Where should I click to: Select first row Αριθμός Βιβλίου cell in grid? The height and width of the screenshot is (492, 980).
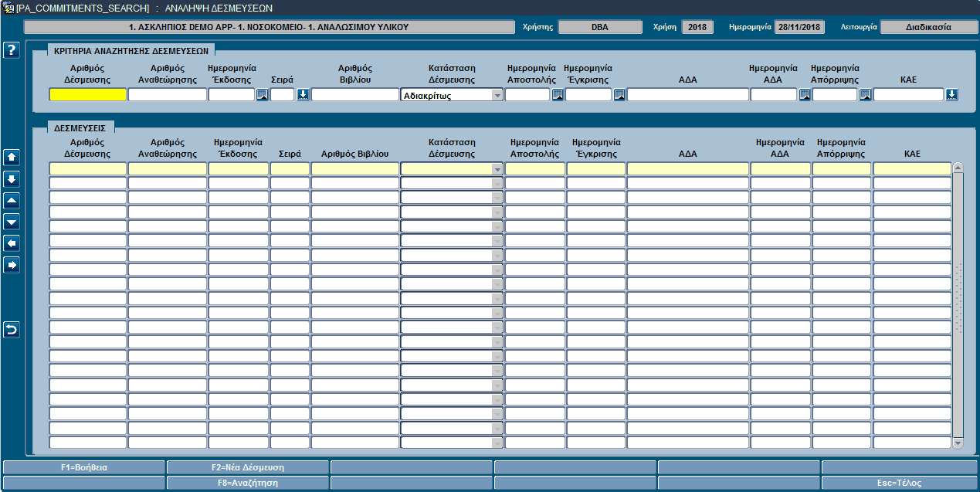tap(355, 168)
